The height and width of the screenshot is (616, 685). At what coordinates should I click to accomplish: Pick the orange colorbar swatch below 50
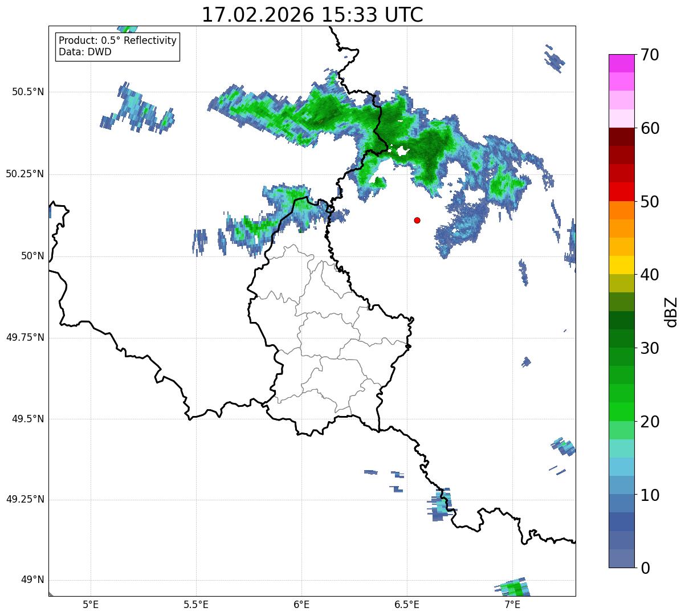coord(621,210)
